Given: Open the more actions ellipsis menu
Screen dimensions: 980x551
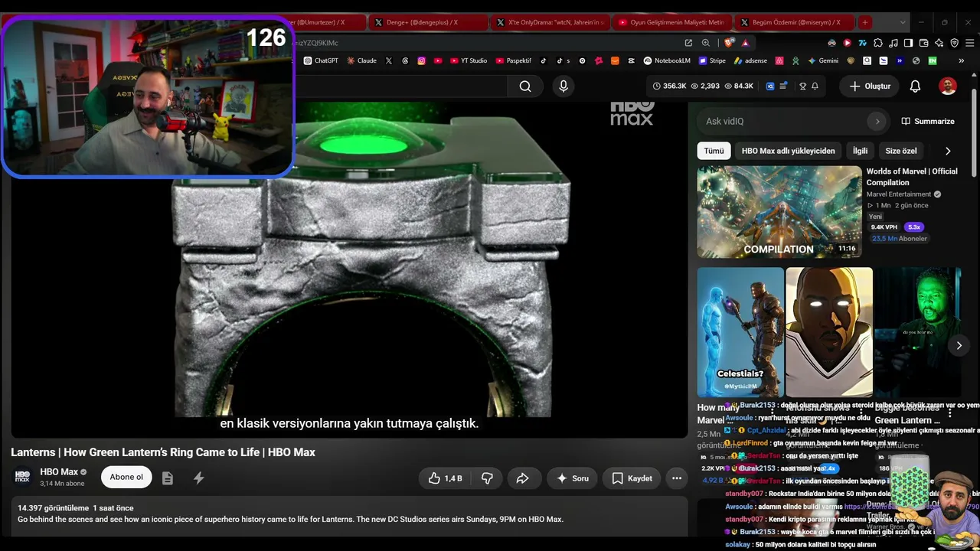Looking at the screenshot, I should 677,478.
